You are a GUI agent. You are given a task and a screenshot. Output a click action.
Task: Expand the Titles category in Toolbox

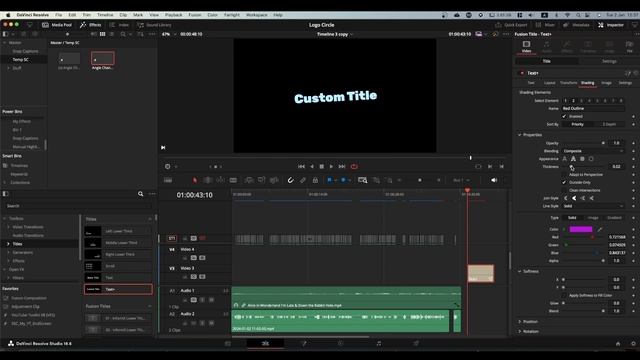point(9,244)
